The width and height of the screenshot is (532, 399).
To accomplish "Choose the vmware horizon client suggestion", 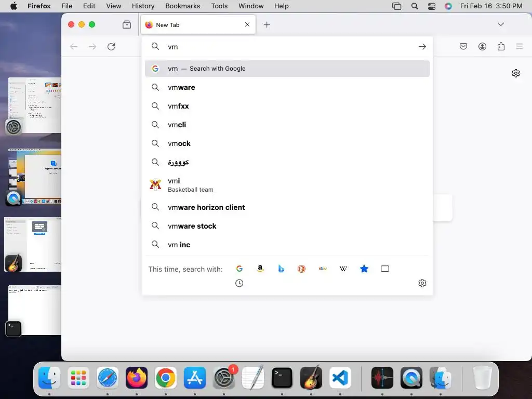I will coord(287,207).
